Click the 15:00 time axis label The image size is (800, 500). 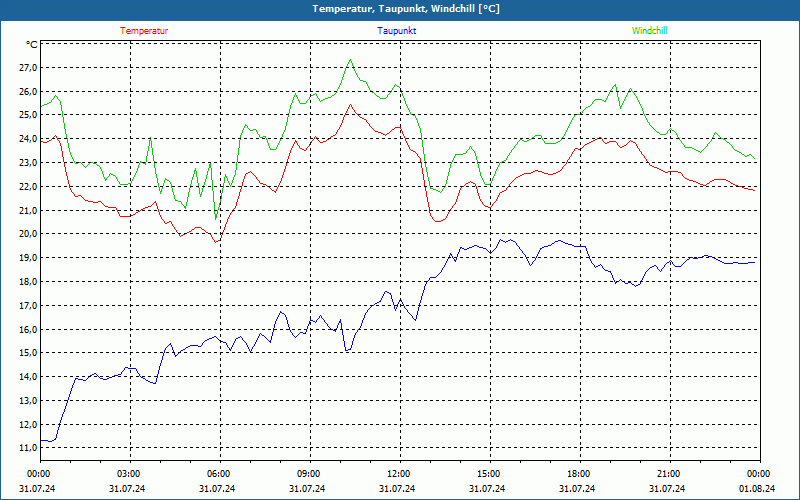coord(489,474)
